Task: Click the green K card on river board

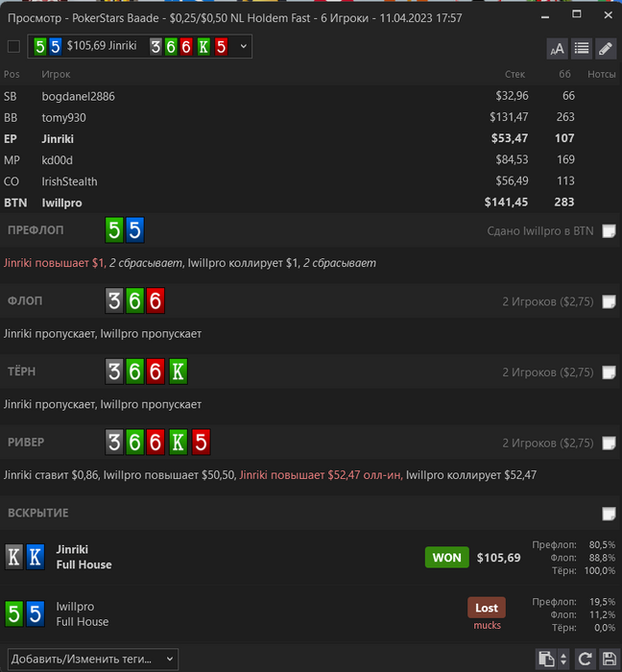Action: (x=179, y=442)
